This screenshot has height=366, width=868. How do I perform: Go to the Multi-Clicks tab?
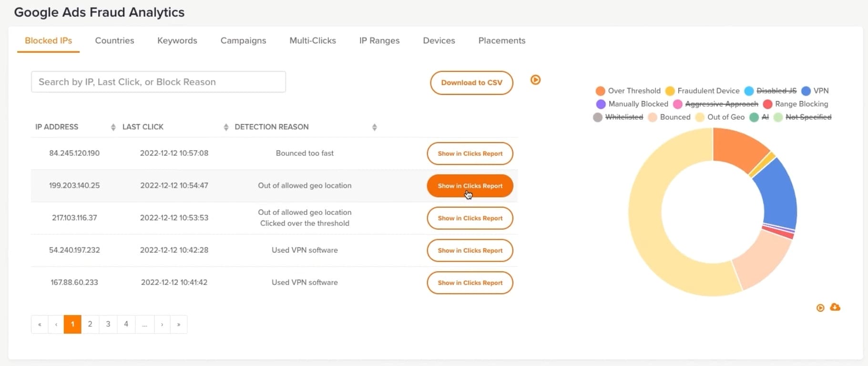313,41
